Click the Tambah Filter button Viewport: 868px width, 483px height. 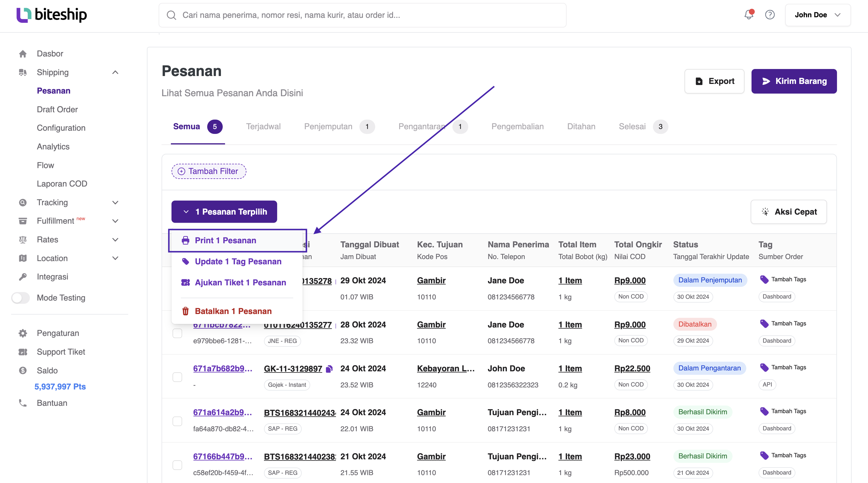tap(209, 171)
